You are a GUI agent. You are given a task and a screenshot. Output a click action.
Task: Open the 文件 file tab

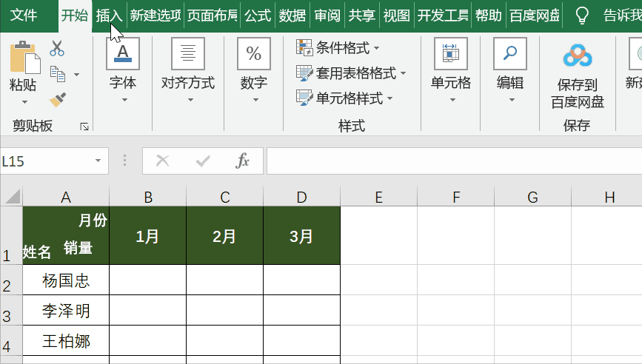coord(24,16)
